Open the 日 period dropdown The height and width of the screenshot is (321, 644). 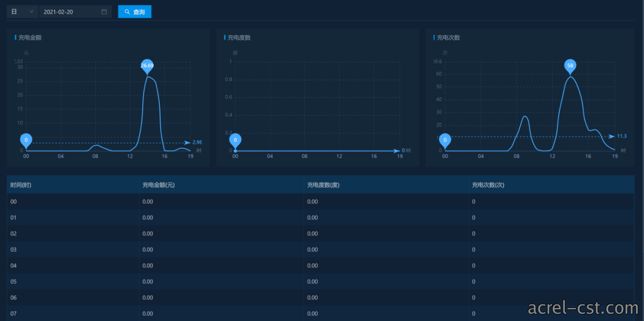point(22,11)
